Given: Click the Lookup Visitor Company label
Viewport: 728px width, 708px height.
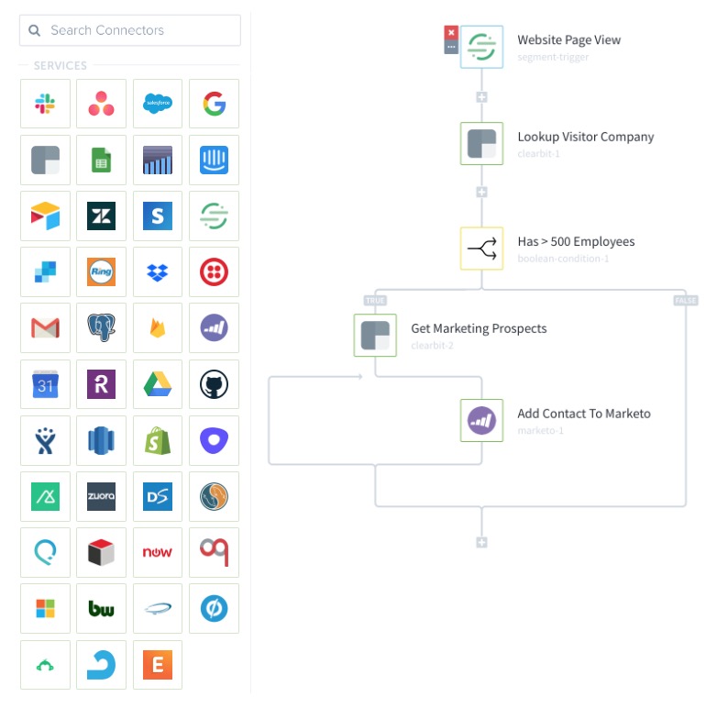Looking at the screenshot, I should (x=586, y=137).
